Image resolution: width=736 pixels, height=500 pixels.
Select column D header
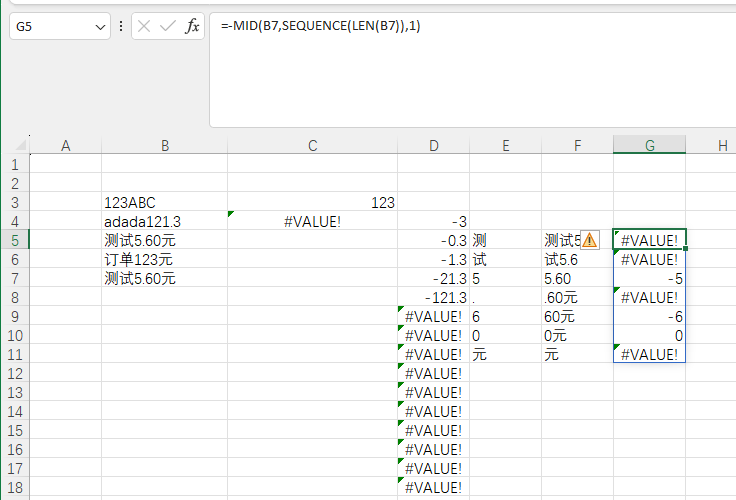point(434,145)
